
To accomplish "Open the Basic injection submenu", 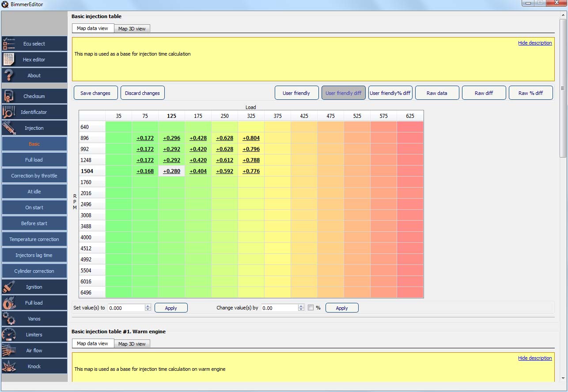I will tap(34, 144).
